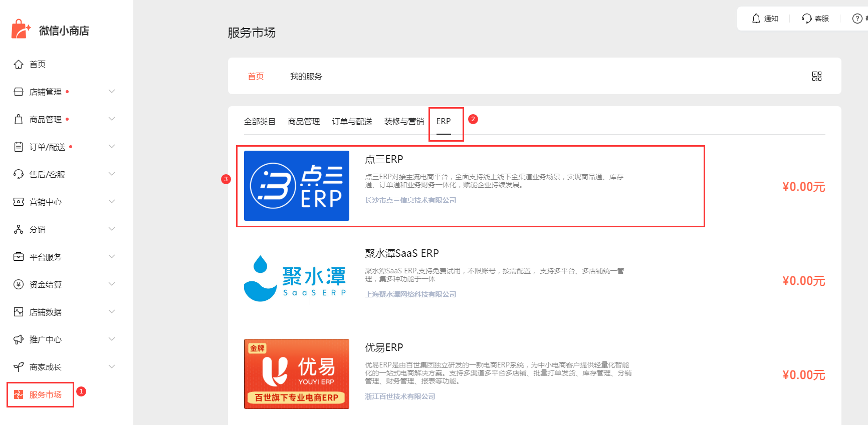Viewport: 868px width, 425px height.
Task: Click the 聚水潭SaaS ERP price ¥0.00元
Action: click(x=804, y=281)
